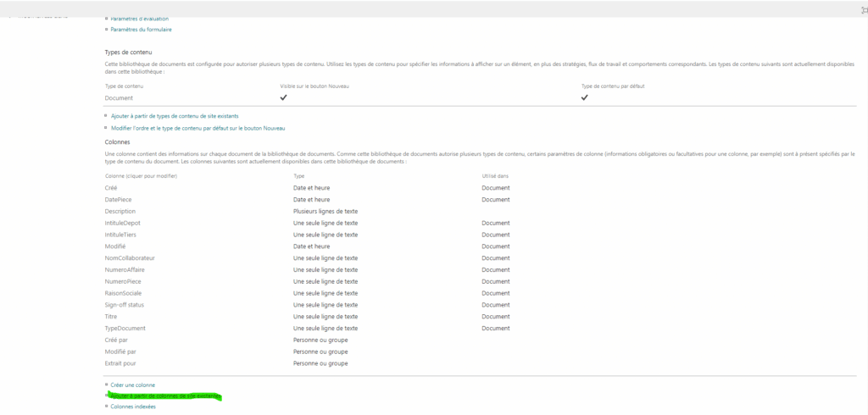Open the Créé column settings
The height and width of the screenshot is (415, 868).
(x=112, y=188)
